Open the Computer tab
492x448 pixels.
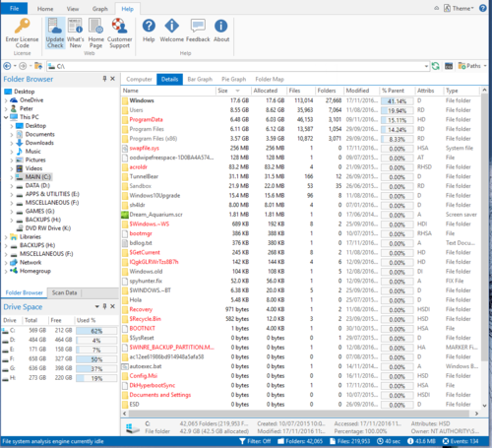point(139,79)
